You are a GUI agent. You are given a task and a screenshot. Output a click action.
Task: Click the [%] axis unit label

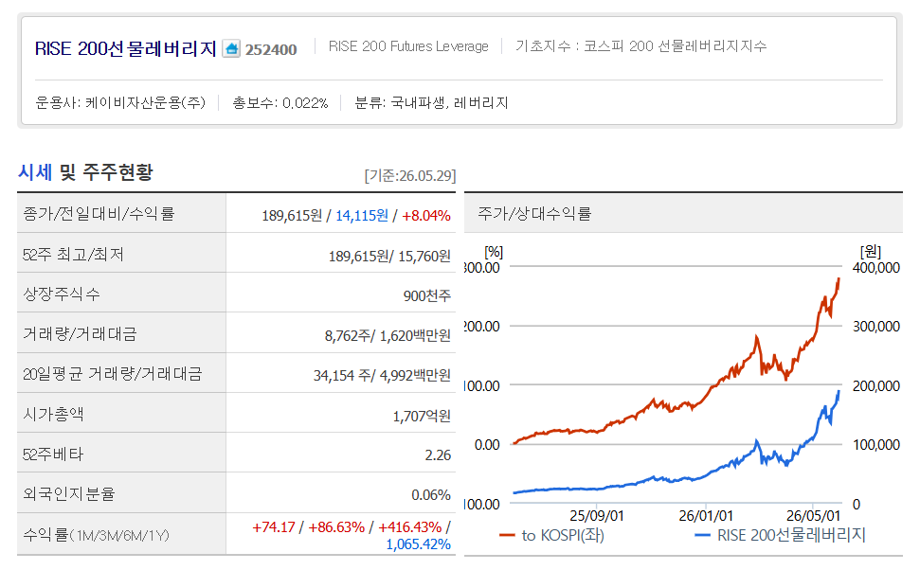tap(494, 252)
